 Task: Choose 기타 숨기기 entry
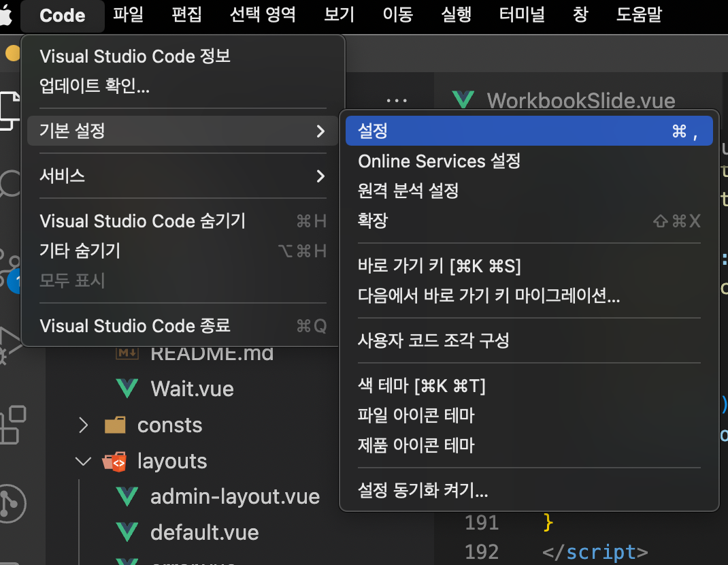182,251
